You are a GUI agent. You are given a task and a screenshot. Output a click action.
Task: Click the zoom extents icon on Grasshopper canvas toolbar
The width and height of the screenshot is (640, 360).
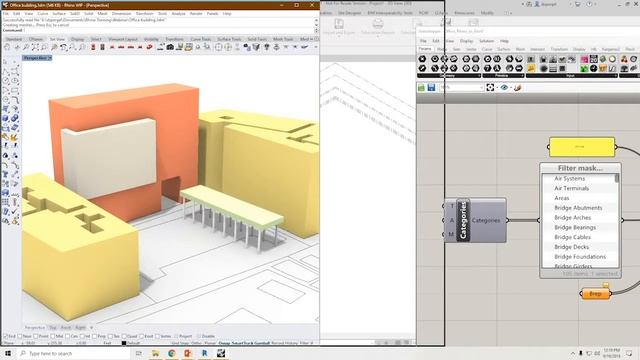(490, 87)
